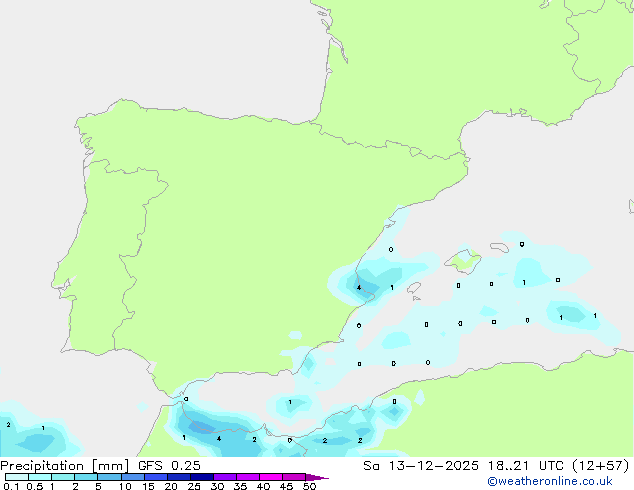Click Mallorca island on the map
Screen dimensions: 634x490
click(x=463, y=261)
